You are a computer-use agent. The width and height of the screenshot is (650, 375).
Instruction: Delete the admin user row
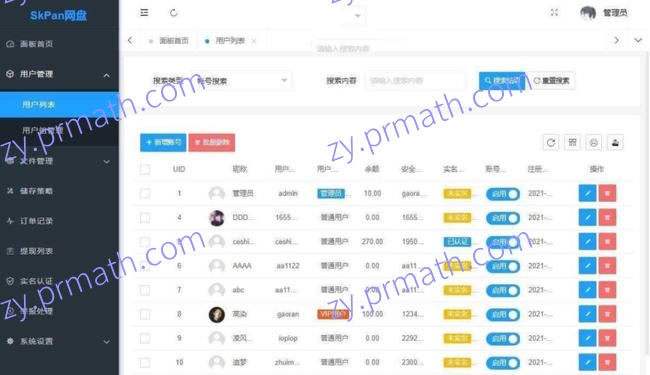click(607, 194)
